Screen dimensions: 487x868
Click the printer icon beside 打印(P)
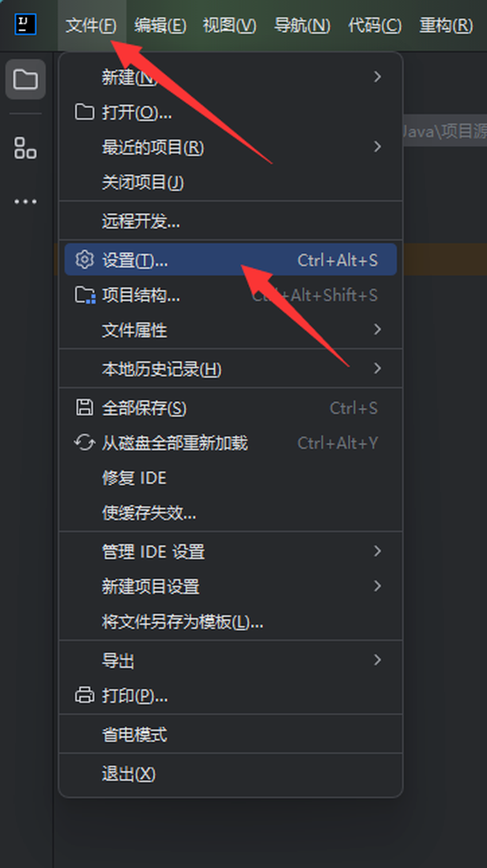pyautogui.click(x=84, y=695)
